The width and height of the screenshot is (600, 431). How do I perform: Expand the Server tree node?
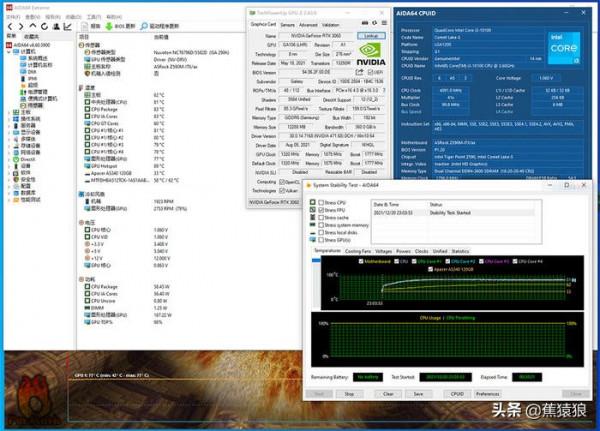9,126
